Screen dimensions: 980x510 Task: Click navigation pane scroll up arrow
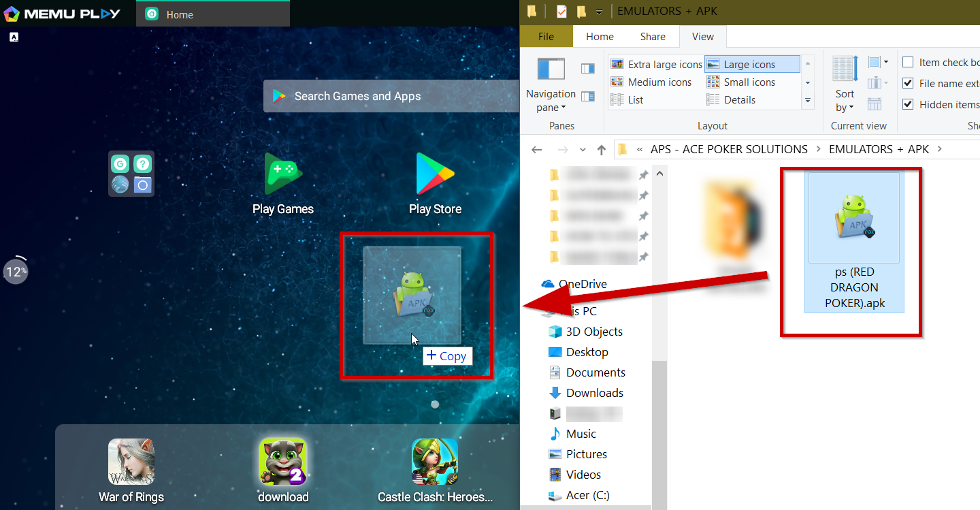[x=659, y=174]
